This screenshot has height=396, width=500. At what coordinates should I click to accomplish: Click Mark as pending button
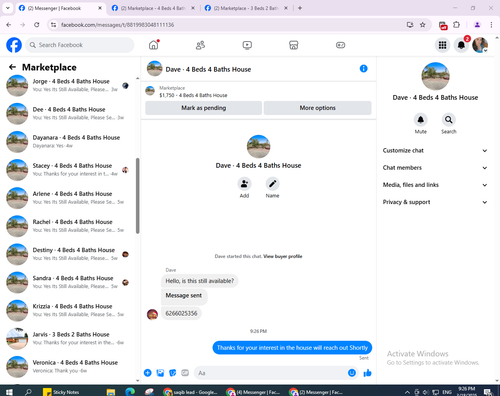click(204, 108)
